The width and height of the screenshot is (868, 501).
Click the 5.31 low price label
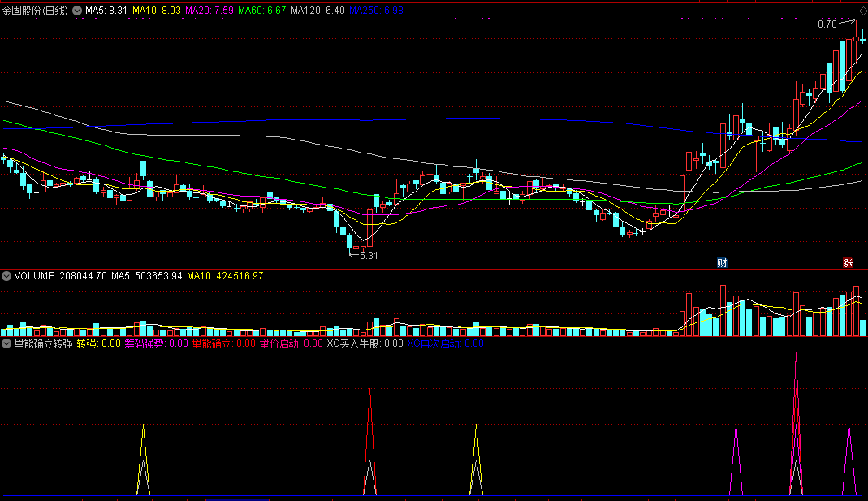[x=369, y=255]
